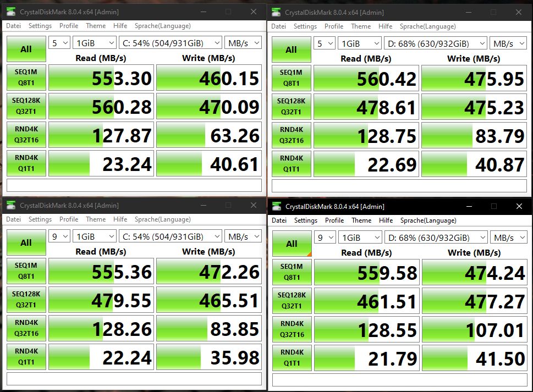The height and width of the screenshot is (392, 533).
Task: Open test count dropdown showing 5 in C: window
Action: [x=59, y=43]
